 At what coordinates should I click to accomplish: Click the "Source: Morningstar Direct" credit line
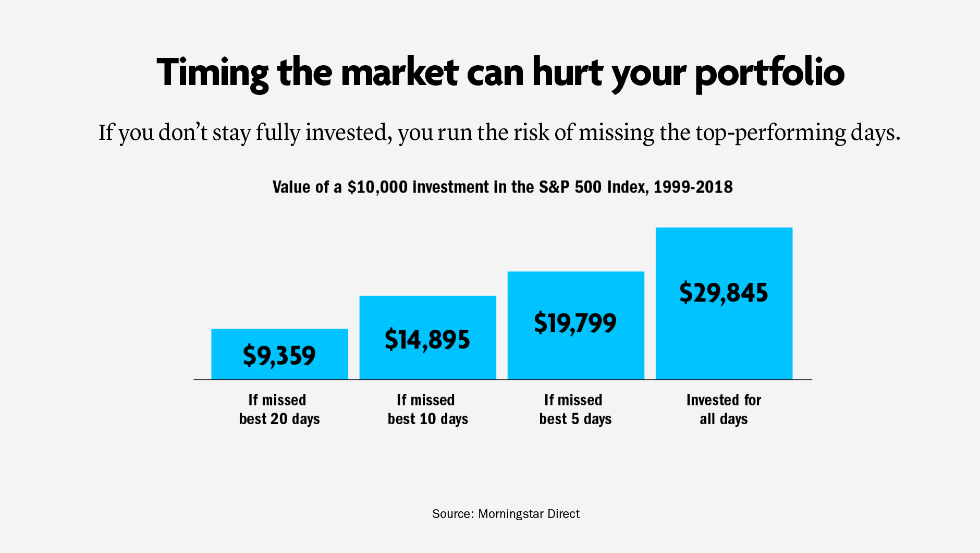[506, 514]
